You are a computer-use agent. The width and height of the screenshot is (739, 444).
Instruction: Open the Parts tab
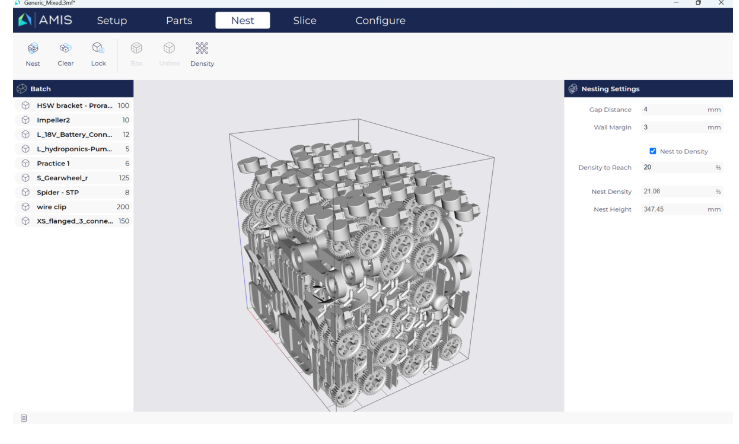tap(178, 20)
